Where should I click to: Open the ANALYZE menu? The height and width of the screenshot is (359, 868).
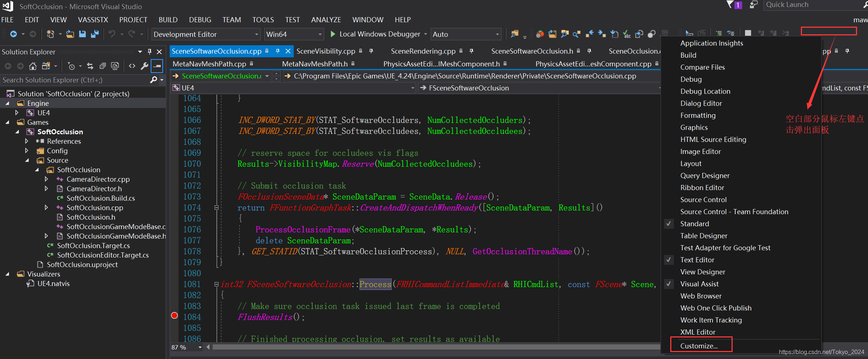[326, 20]
